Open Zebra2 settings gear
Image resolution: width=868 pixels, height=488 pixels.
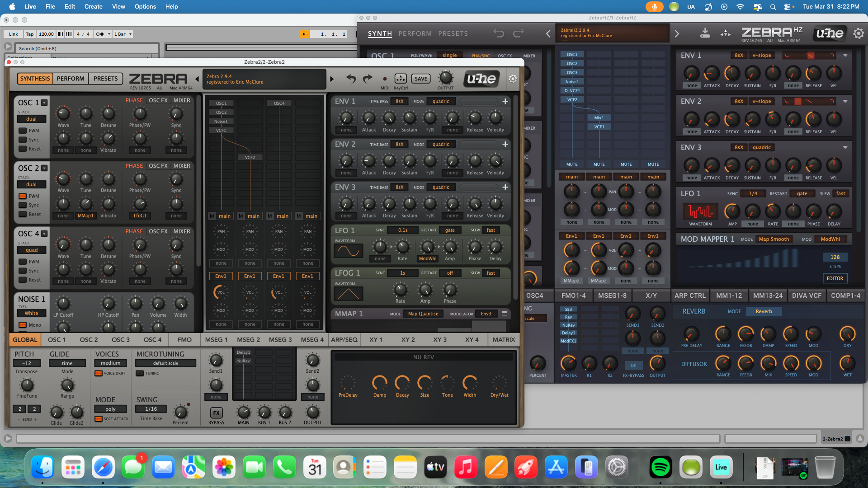[x=513, y=79]
